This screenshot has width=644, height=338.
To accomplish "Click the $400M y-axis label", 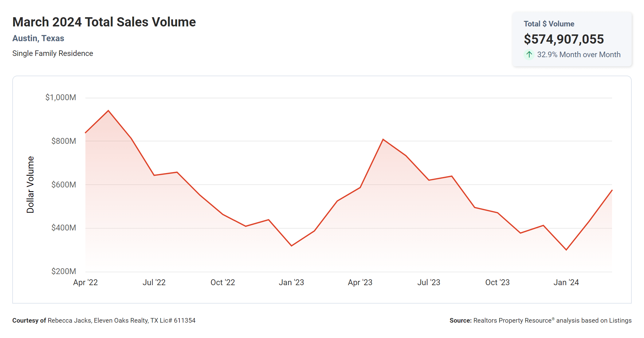I will (x=64, y=228).
